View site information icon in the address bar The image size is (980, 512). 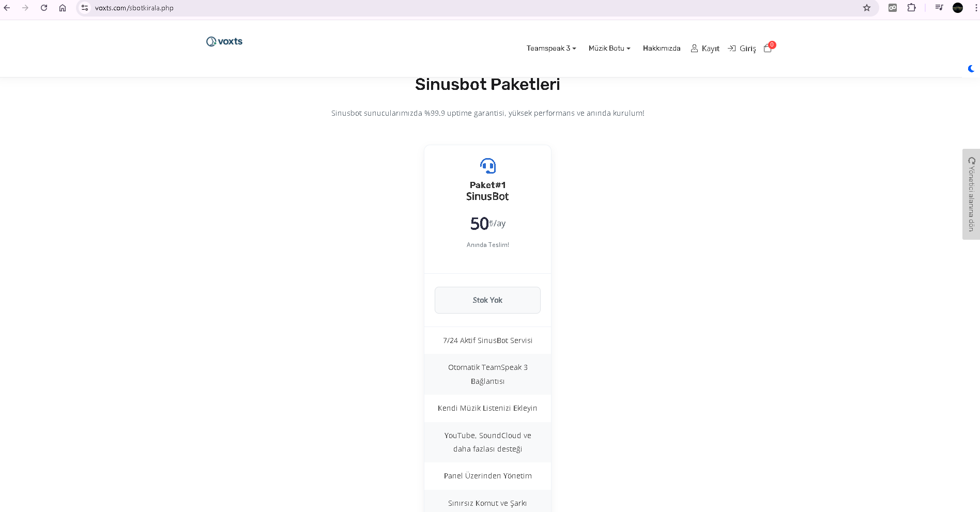pyautogui.click(x=85, y=8)
